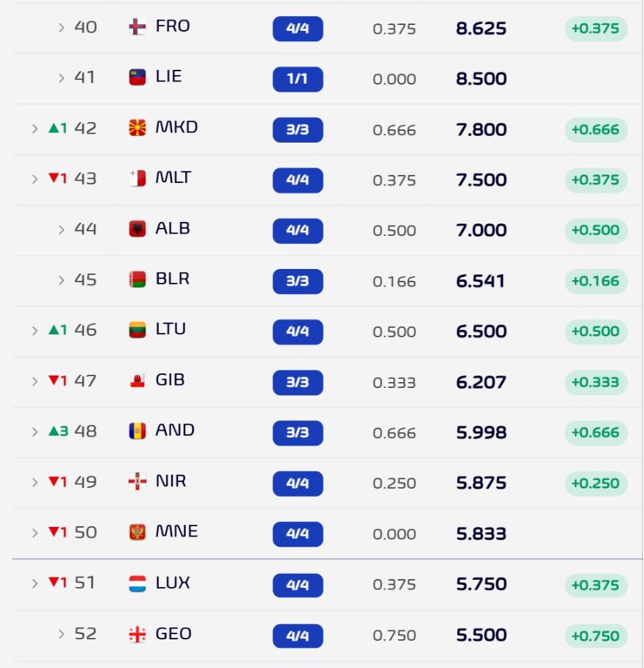Click the +0.750 pill for GEO

(x=595, y=636)
